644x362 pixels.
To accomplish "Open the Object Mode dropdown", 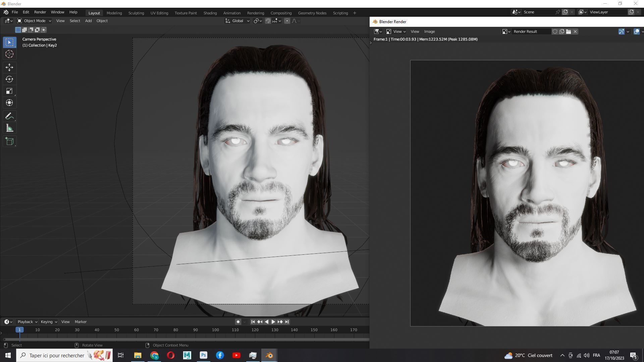I will (34, 21).
